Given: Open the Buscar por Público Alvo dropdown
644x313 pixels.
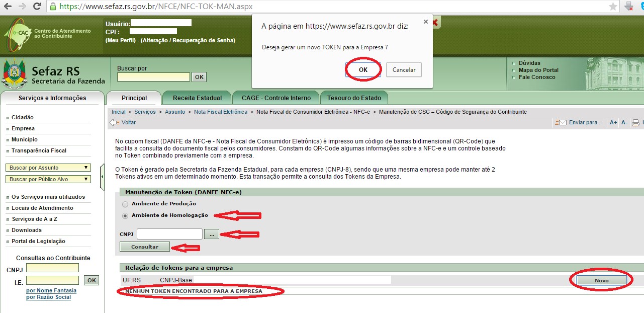Looking at the screenshot, I should point(48,179).
